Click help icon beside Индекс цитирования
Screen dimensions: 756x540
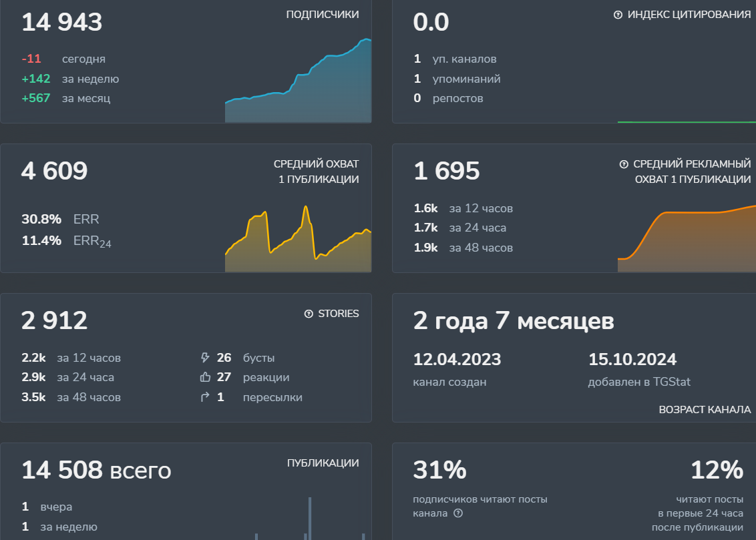pyautogui.click(x=618, y=15)
